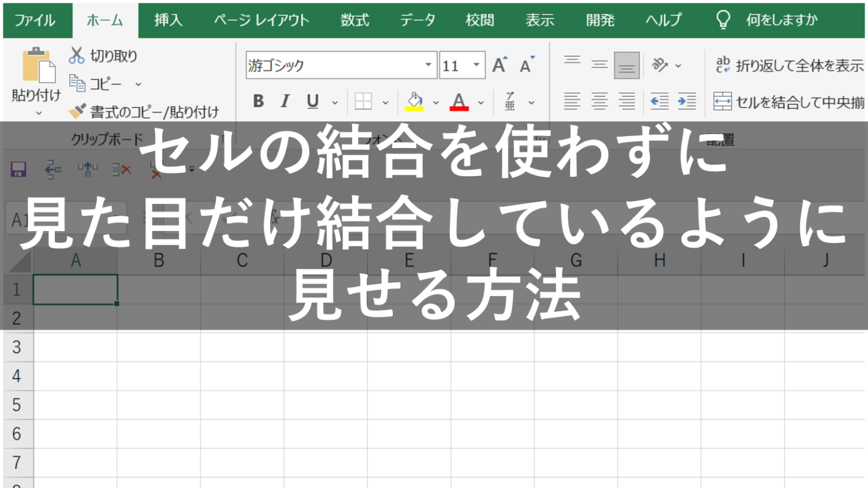Toggle Bottom Align (highlighted) icon
This screenshot has width=868, height=488.
(627, 65)
